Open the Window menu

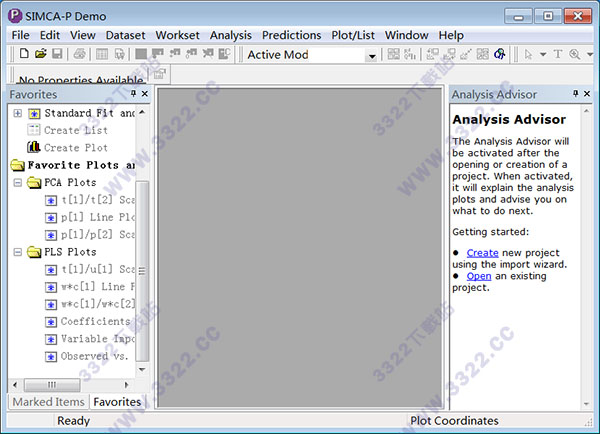(x=406, y=35)
